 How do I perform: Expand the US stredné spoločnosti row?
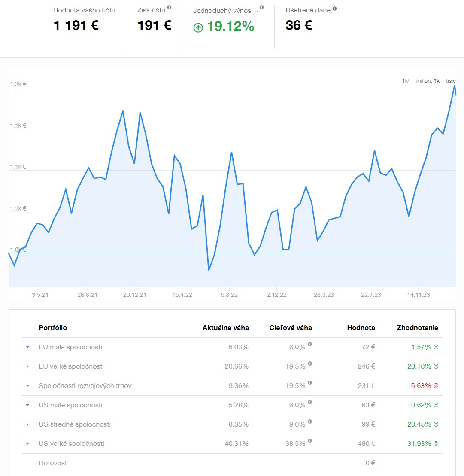coord(27,424)
